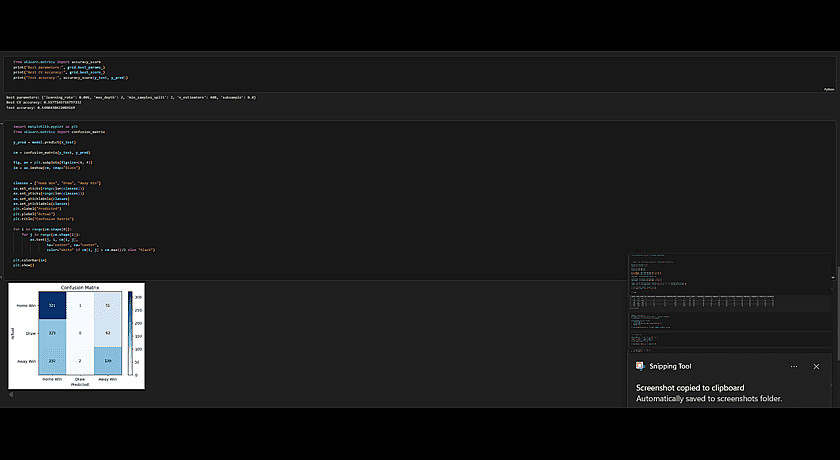Screen dimensions: 840x460
Task: Collapse the confusion matrix code cell
Action: tap(2, 124)
